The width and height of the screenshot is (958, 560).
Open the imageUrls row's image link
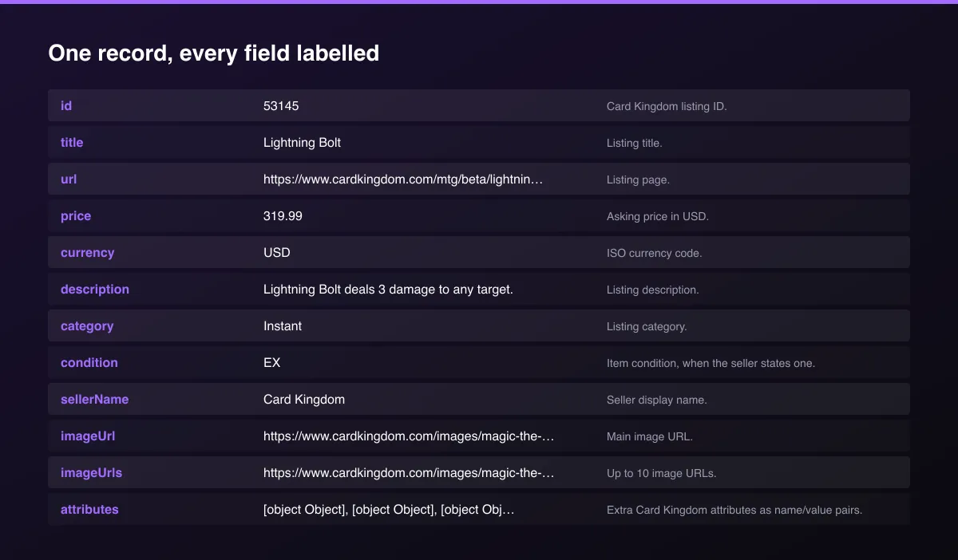[x=409, y=472]
